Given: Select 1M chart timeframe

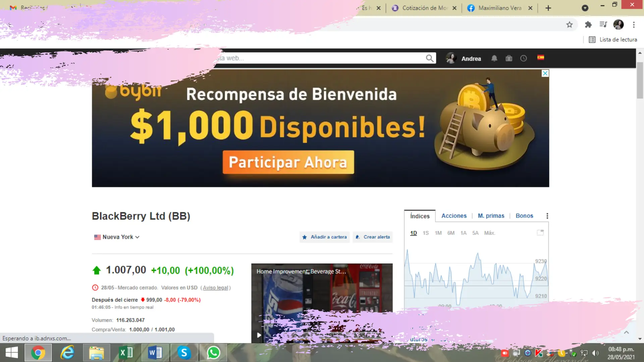Looking at the screenshot, I should 438,233.
